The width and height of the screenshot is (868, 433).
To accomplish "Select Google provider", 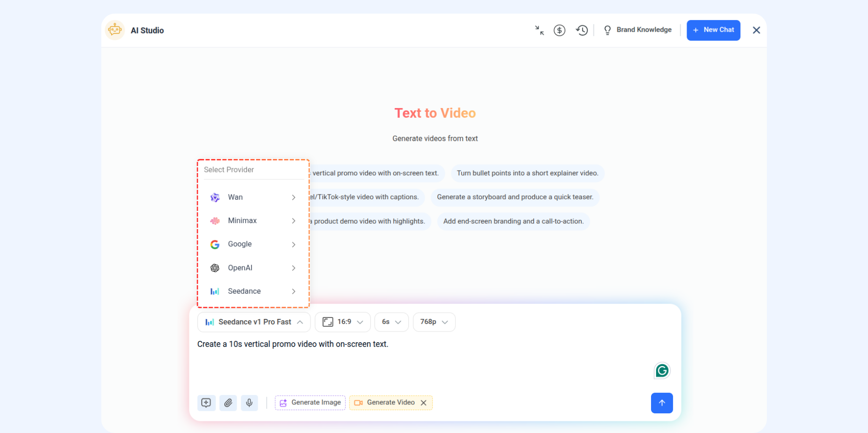I will (253, 244).
